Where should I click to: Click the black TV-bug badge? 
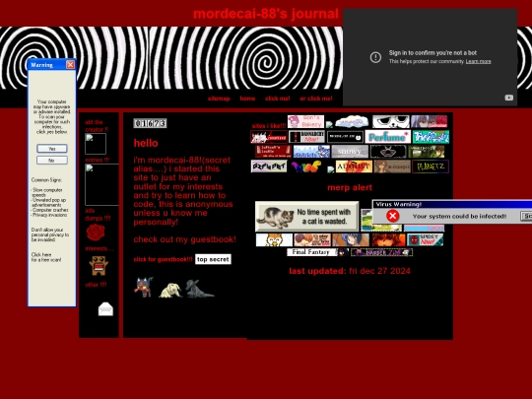(x=388, y=152)
